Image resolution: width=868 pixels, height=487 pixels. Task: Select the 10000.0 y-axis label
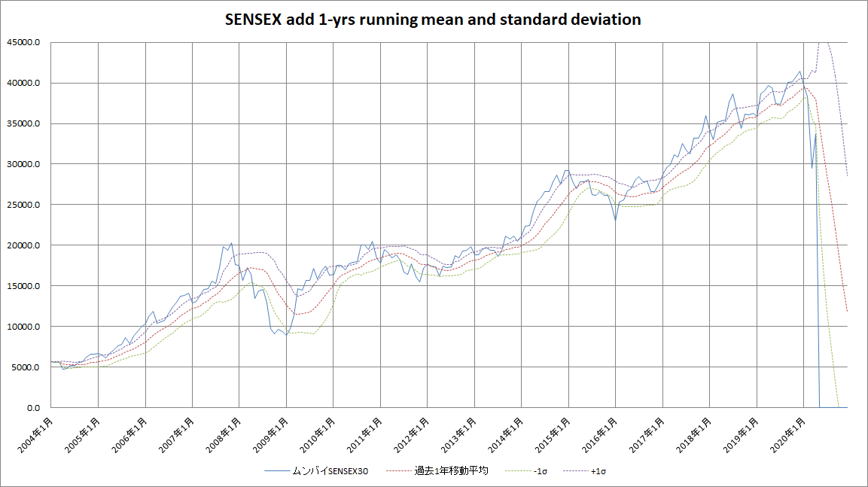pos(23,327)
